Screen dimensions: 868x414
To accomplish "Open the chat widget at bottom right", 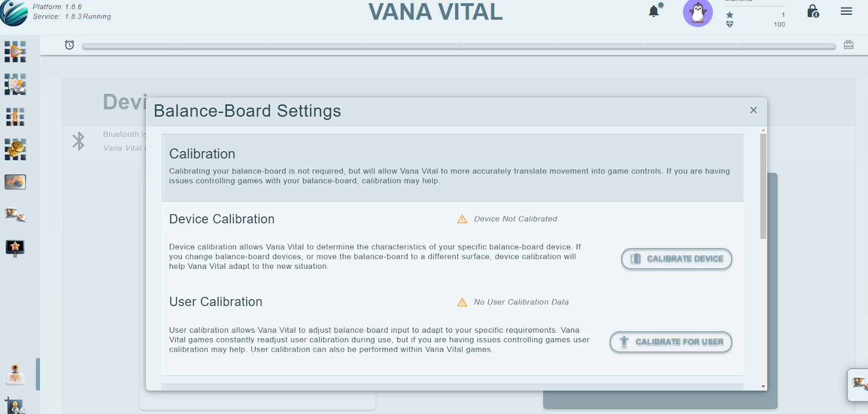I will coord(859,385).
